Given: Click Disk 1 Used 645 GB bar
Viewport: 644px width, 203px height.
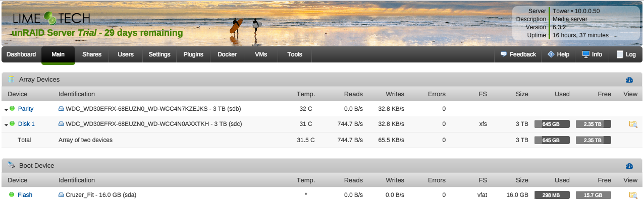Looking at the screenshot, I should click(x=552, y=124).
